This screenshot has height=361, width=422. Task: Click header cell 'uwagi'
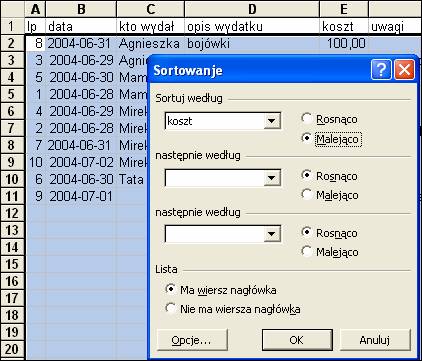tap(395, 26)
